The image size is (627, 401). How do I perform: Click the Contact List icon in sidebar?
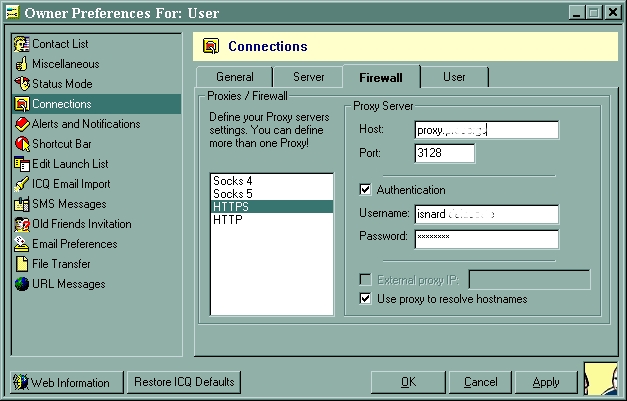[22, 44]
